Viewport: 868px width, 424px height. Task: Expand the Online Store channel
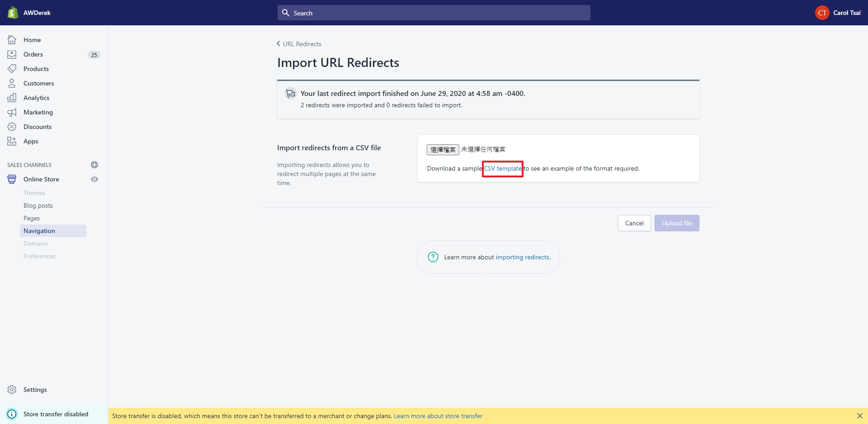pos(41,179)
